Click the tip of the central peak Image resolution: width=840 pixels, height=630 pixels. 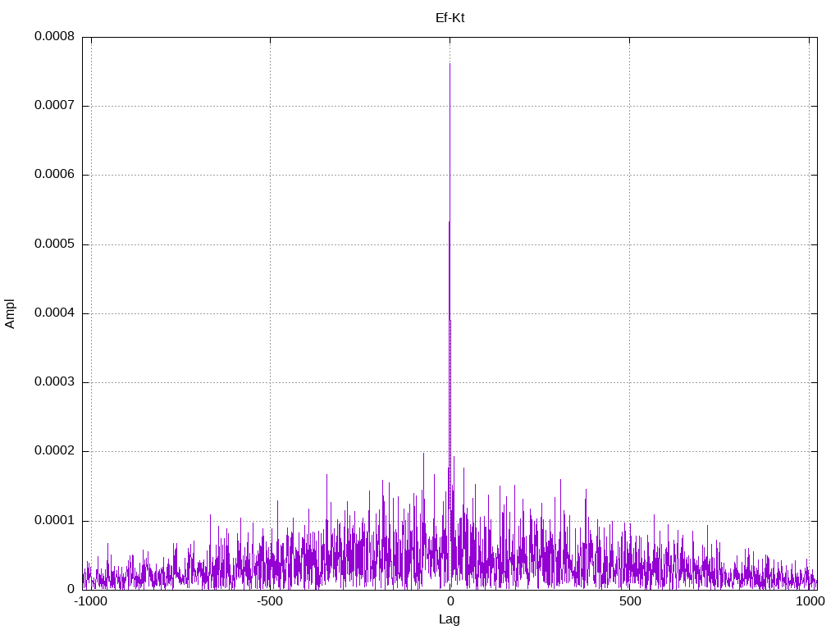(450, 64)
